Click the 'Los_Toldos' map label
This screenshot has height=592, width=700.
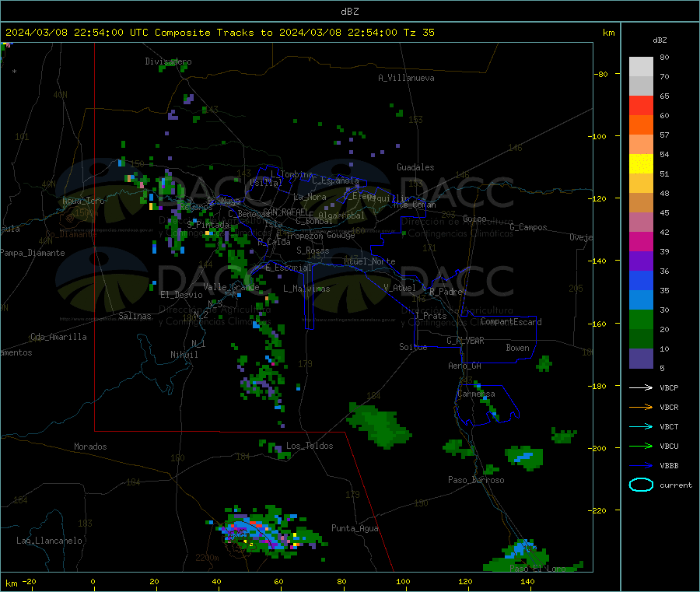310,446
